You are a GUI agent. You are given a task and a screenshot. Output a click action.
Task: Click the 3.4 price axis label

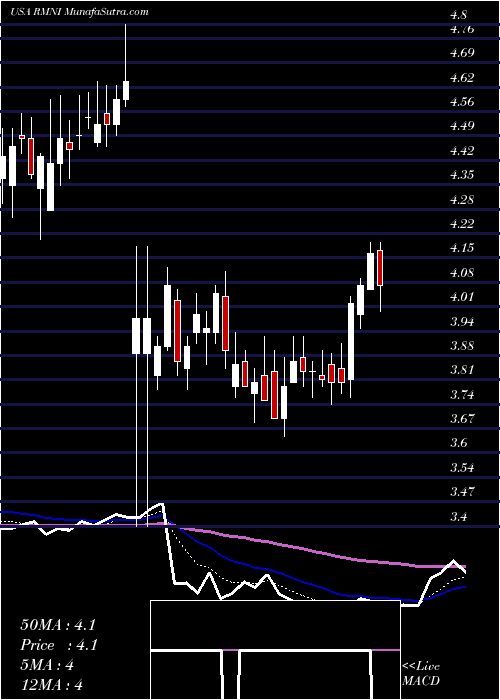458,517
